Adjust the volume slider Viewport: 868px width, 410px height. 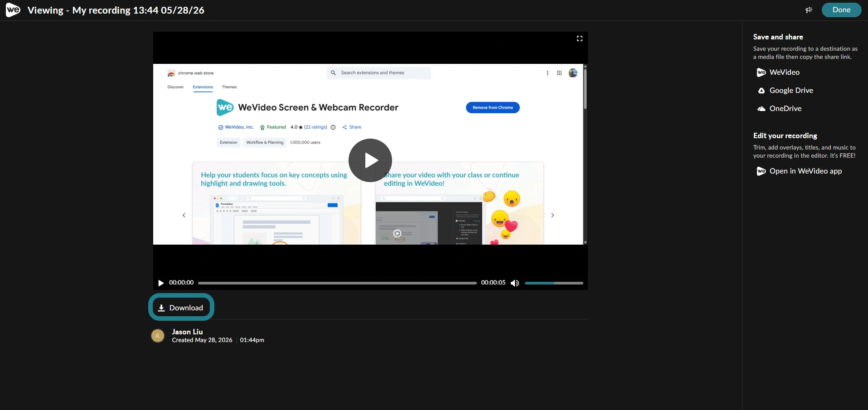pos(554,283)
